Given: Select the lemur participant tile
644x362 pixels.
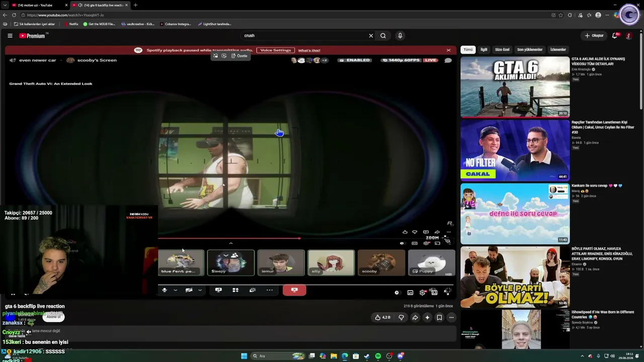Looking at the screenshot, I should pos(281,262).
